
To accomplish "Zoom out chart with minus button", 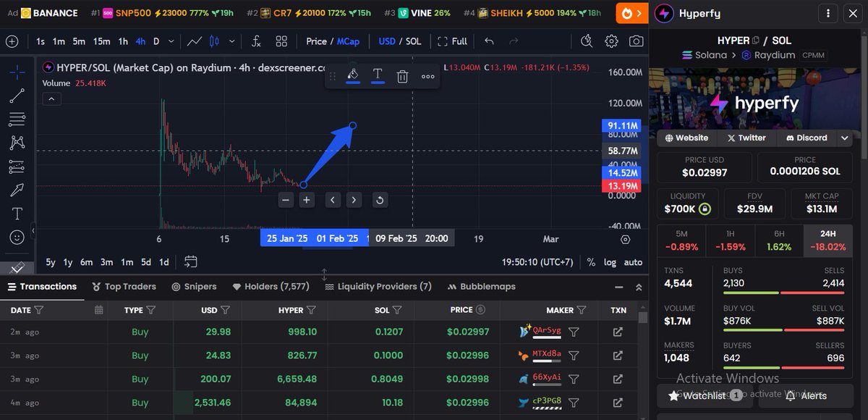I will pyautogui.click(x=286, y=200).
